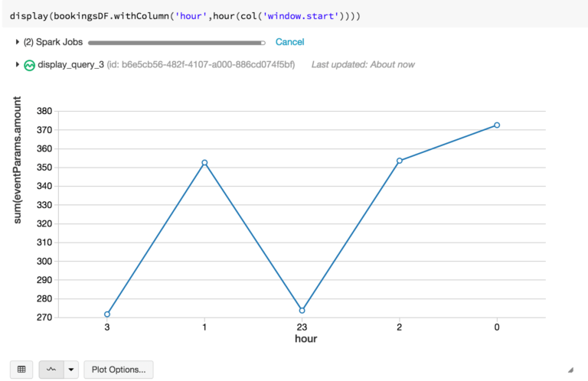Click the '(2) Spark Jobs' label
This screenshot has height=381, width=588.
point(53,42)
